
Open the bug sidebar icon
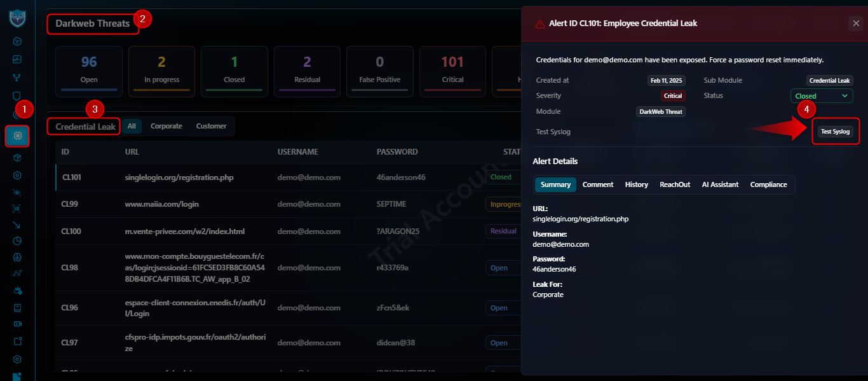tap(17, 291)
